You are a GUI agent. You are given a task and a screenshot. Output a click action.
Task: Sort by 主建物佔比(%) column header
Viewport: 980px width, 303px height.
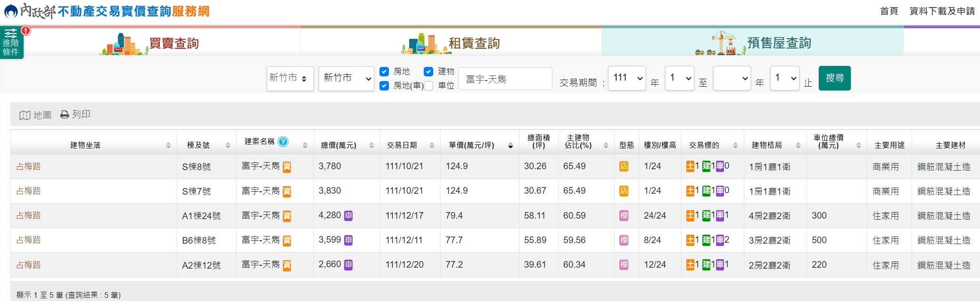tap(586, 142)
